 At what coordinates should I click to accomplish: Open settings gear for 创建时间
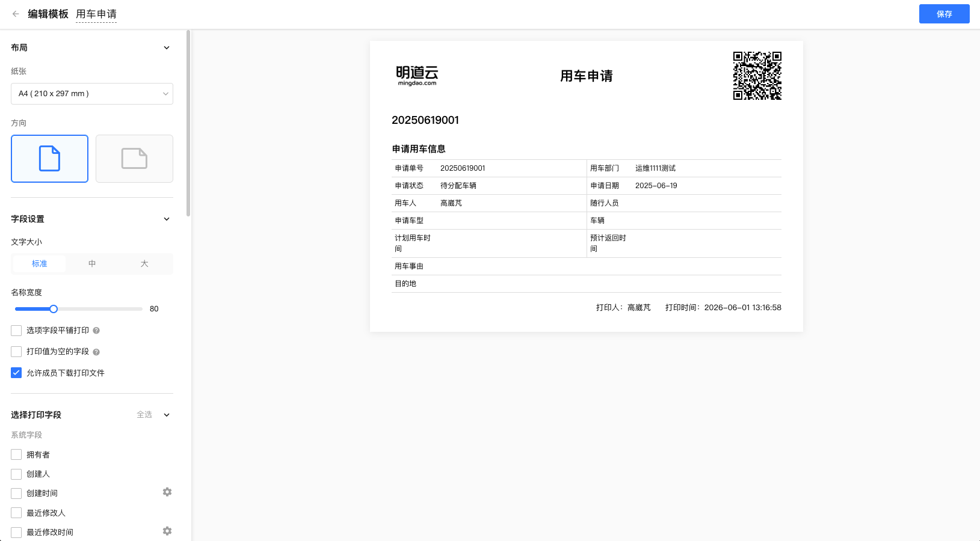[167, 492]
